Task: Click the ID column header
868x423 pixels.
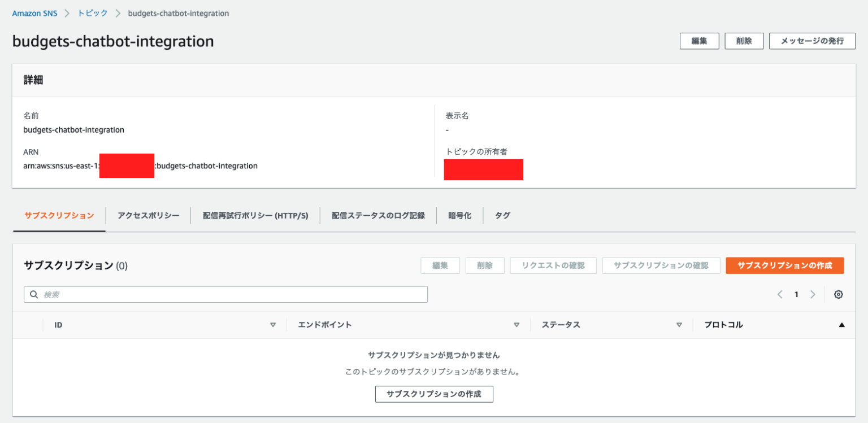Action: tap(58, 325)
